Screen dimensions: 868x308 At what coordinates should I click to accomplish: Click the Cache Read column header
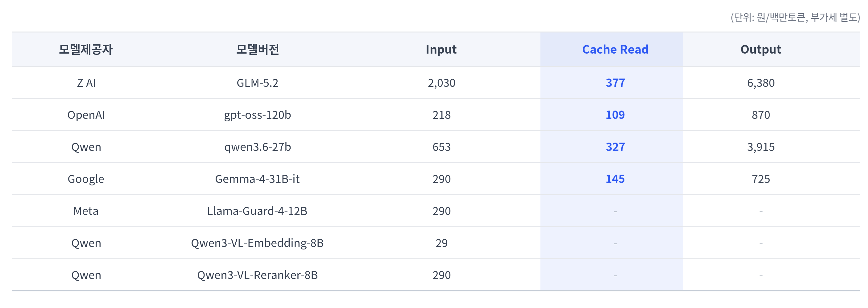coord(615,50)
